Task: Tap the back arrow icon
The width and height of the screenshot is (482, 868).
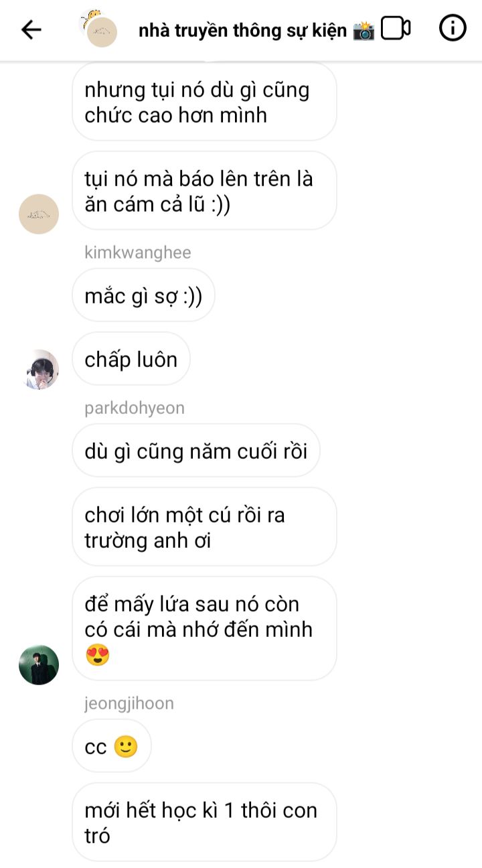Action: point(31,29)
